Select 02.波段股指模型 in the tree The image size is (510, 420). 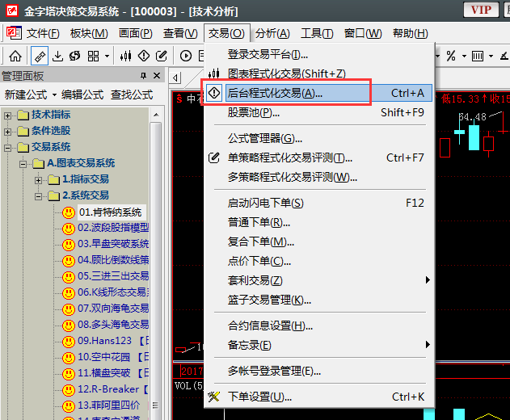pyautogui.click(x=113, y=228)
